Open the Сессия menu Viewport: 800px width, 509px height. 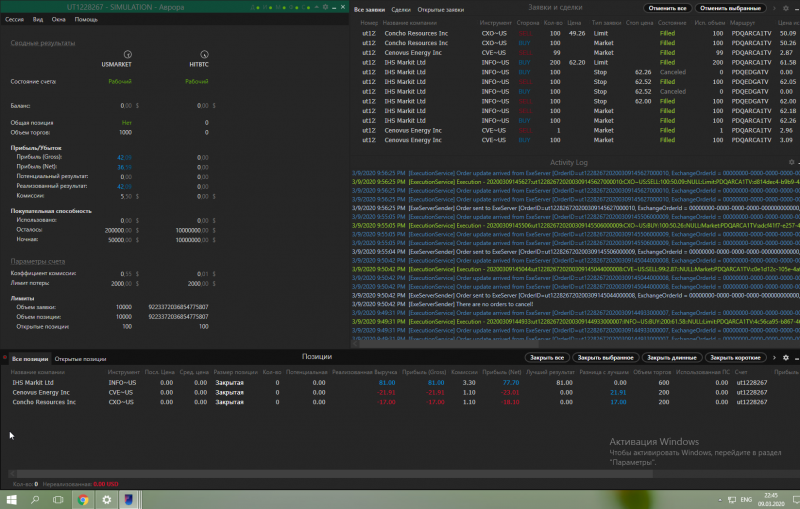click(x=14, y=19)
